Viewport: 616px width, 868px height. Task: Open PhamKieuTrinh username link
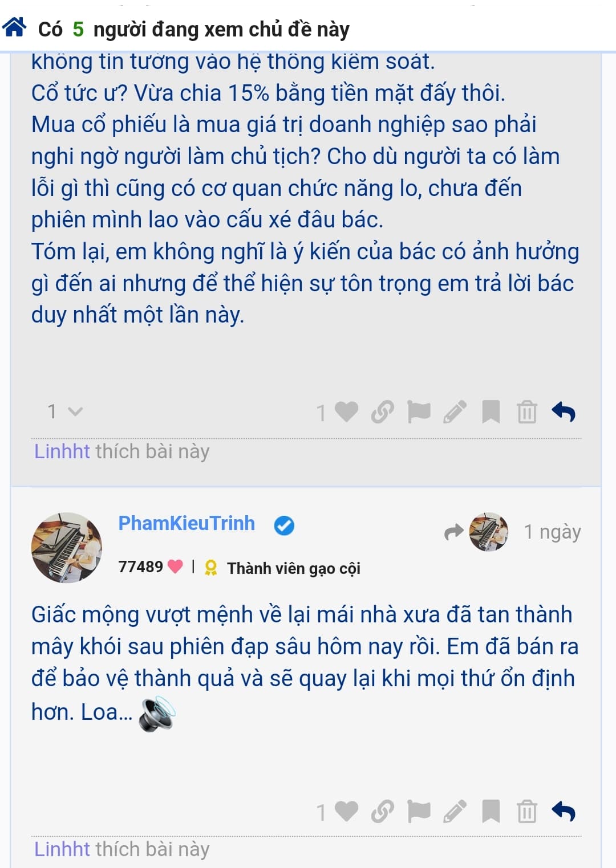coord(187,523)
